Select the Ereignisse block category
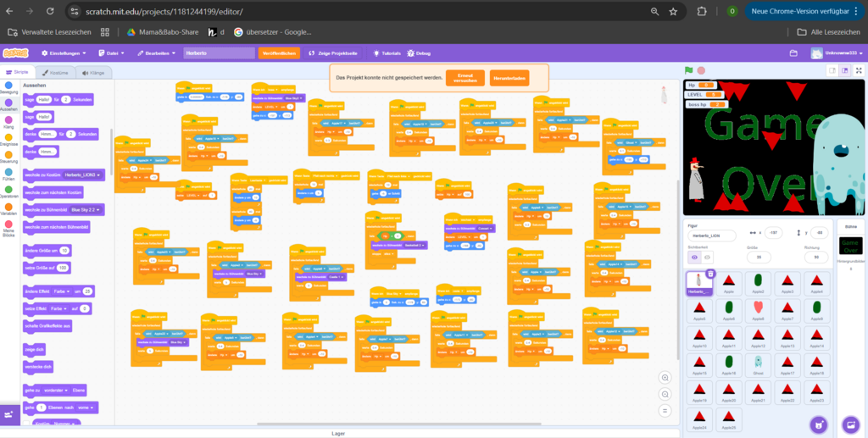Screen dimensions: 868x438 [x=8, y=139]
